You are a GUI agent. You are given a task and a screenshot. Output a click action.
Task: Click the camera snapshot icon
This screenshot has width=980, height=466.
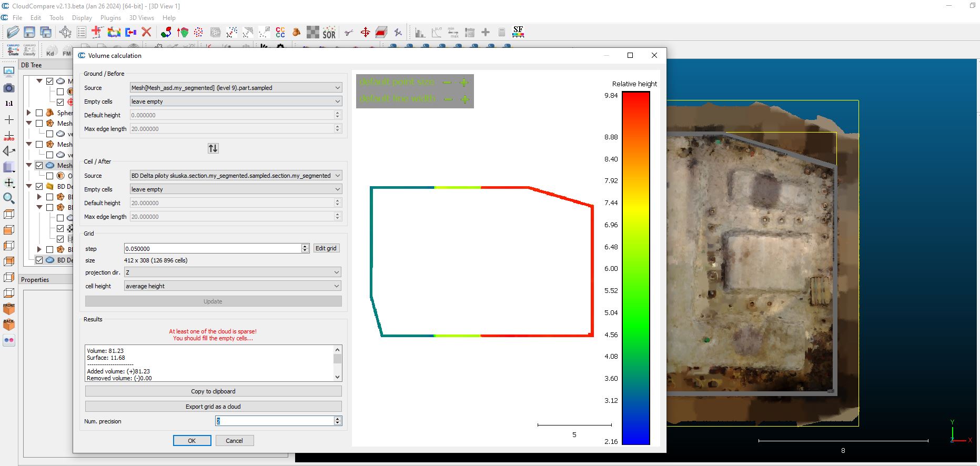tap(9, 88)
